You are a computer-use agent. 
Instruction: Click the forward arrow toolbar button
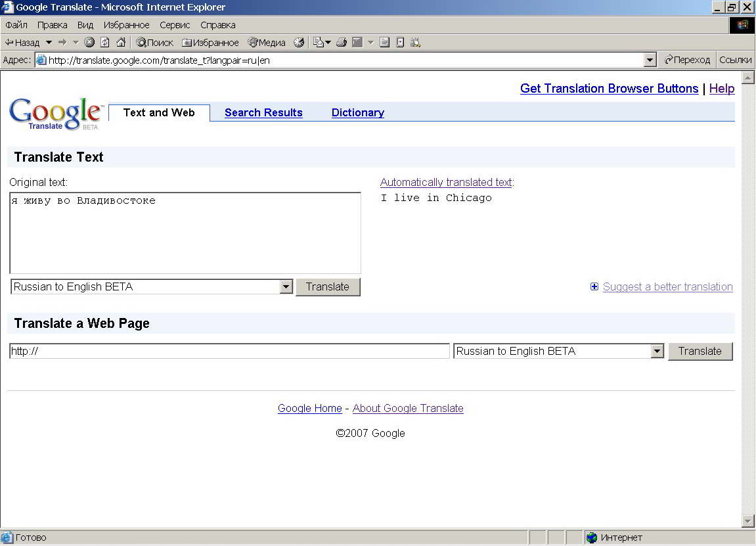click(62, 43)
